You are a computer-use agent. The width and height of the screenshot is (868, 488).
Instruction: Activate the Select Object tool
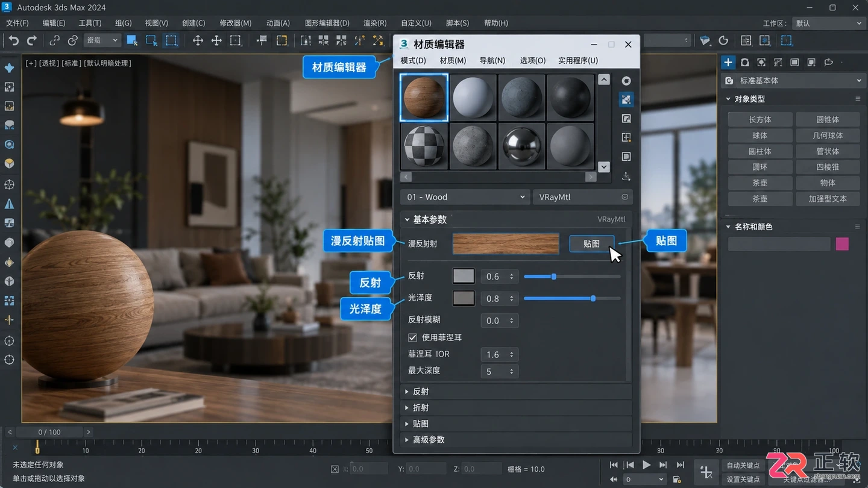[x=131, y=40]
